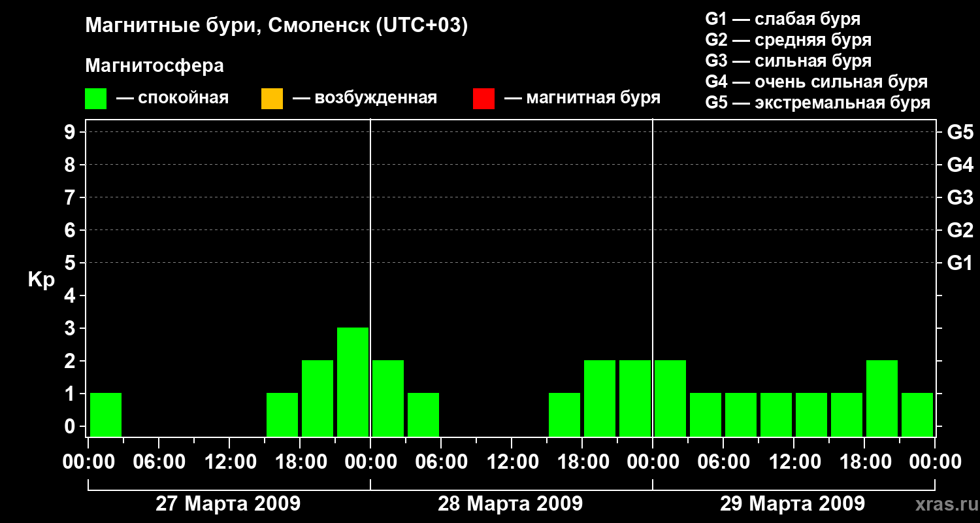Click the '29 Марта 2009' date label
Viewport: 980px width, 523px height.
pyautogui.click(x=792, y=503)
